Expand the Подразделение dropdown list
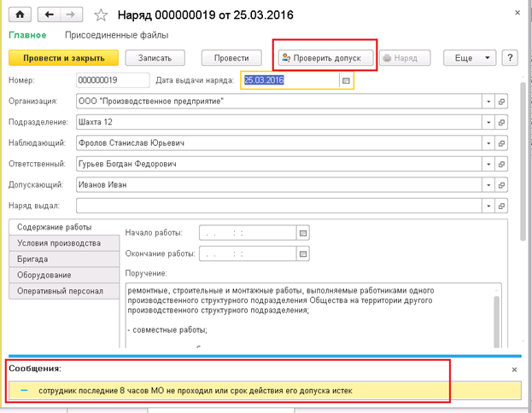 tap(489, 122)
